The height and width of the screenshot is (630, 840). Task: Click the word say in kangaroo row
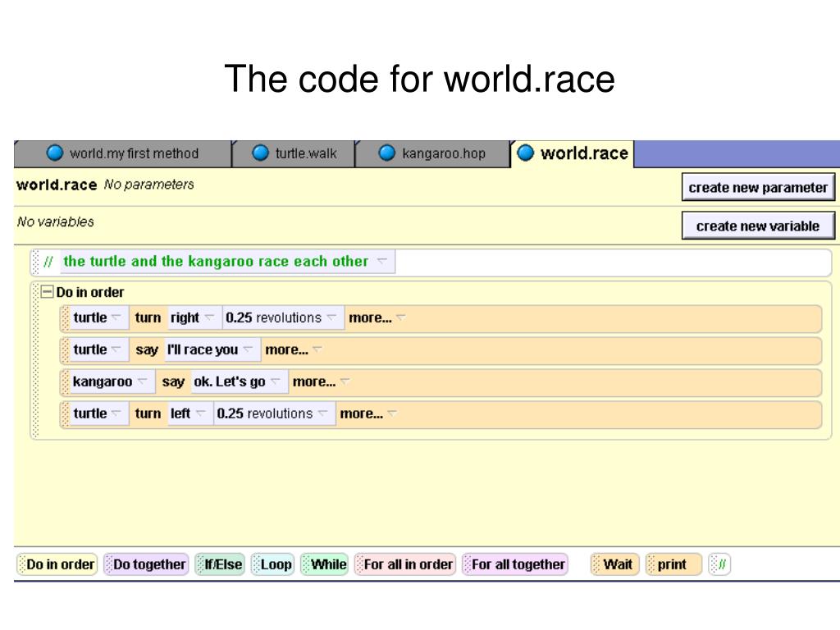(x=173, y=382)
